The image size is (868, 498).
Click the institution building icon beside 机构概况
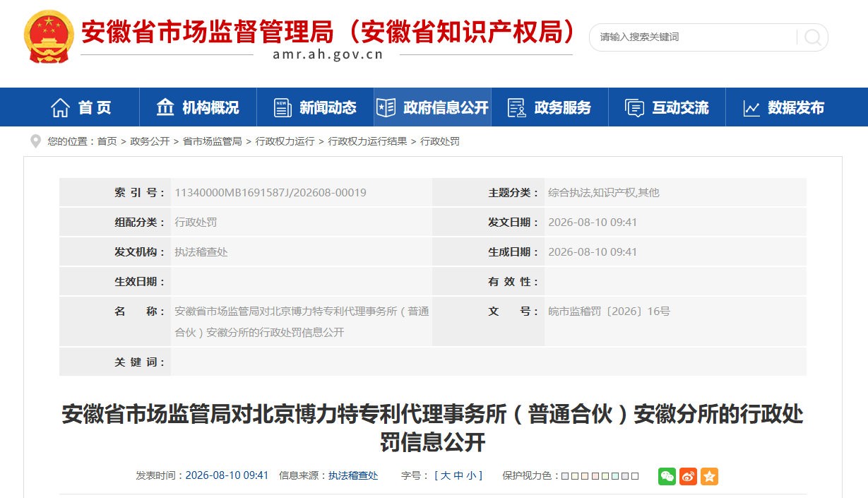coord(165,107)
